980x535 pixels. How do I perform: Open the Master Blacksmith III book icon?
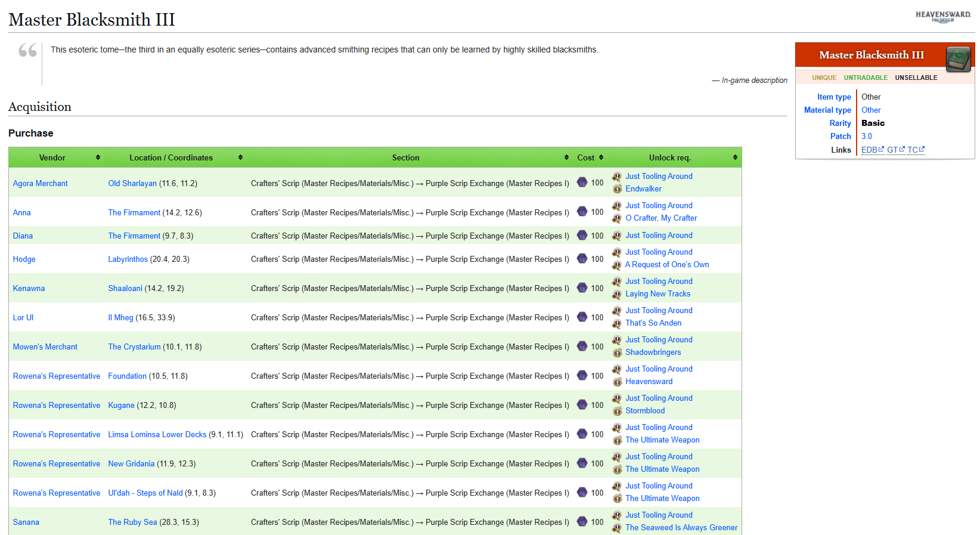[959, 58]
